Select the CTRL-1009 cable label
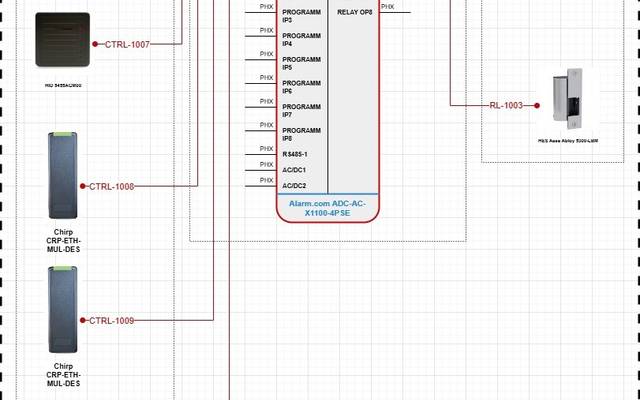The height and width of the screenshot is (400, 640). [112, 320]
